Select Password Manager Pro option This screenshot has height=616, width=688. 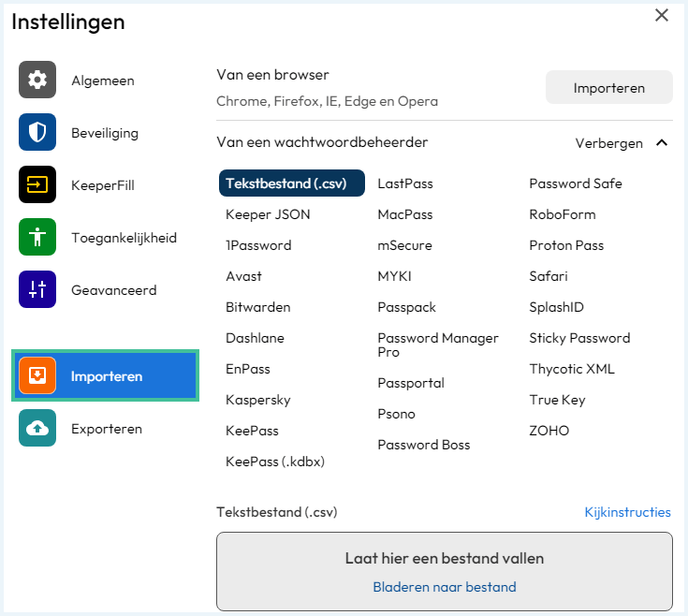point(438,345)
